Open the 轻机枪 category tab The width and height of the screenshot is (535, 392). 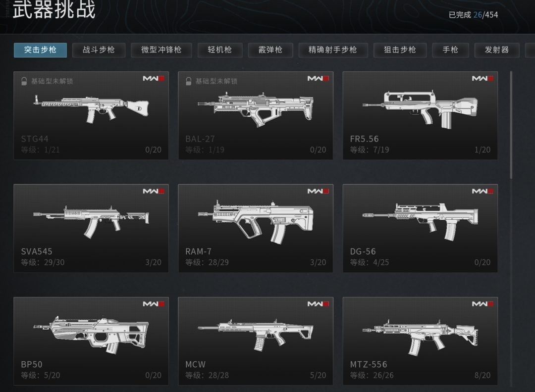[x=220, y=50]
